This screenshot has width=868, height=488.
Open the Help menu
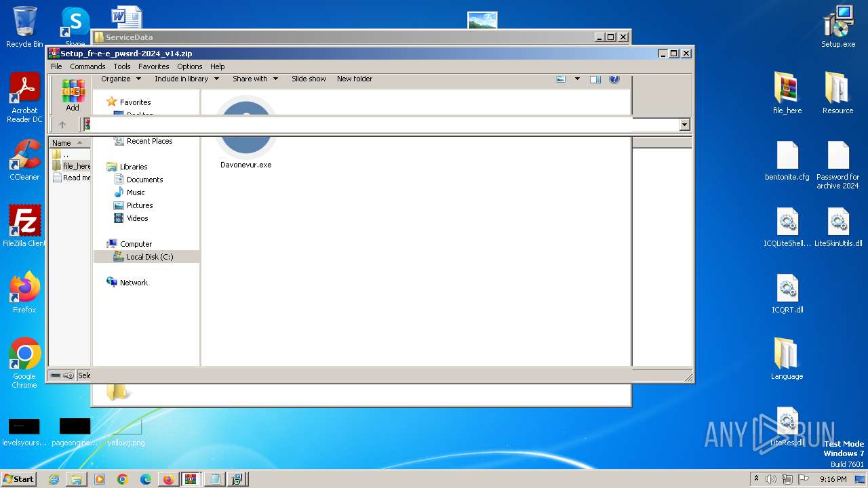point(217,66)
